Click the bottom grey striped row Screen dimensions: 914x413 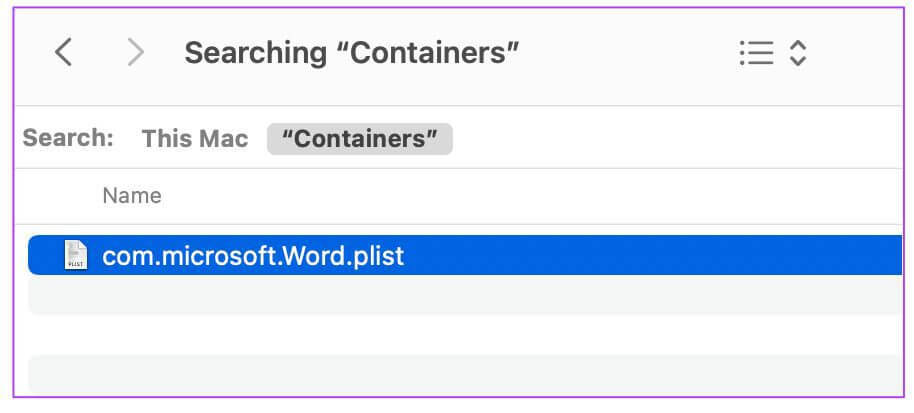click(x=465, y=374)
